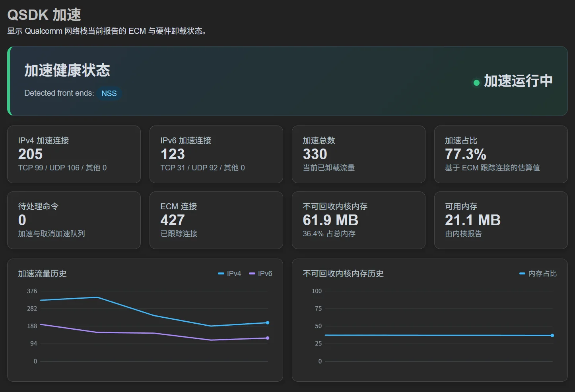The image size is (575, 392).
Task: Click the QSDK 加速 page title
Action: (x=44, y=15)
